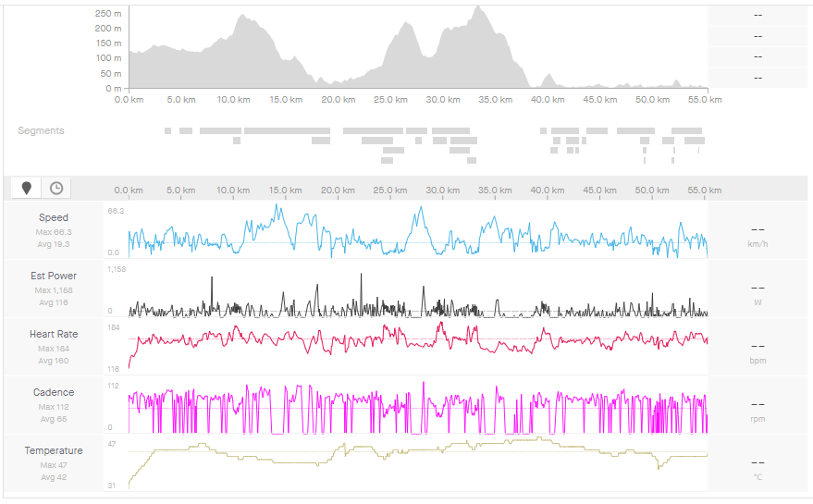Click the rightmost segment bar in the top segment row
The width and height of the screenshot is (813, 504).
[686, 131]
